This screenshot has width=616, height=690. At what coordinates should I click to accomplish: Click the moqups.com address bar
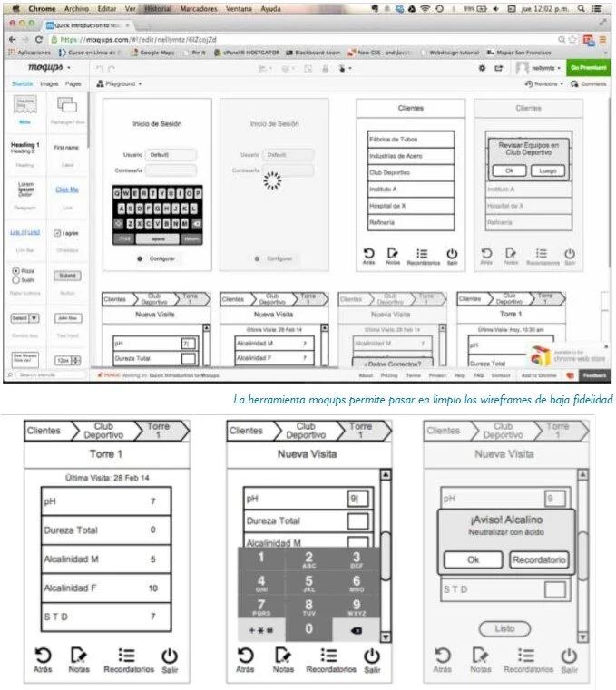pos(304,40)
